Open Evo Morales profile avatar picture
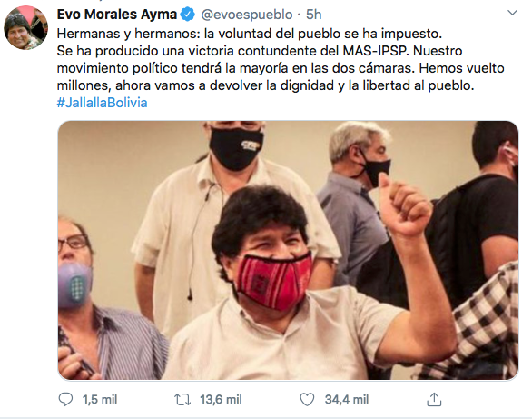532x419 pixels. (25, 27)
